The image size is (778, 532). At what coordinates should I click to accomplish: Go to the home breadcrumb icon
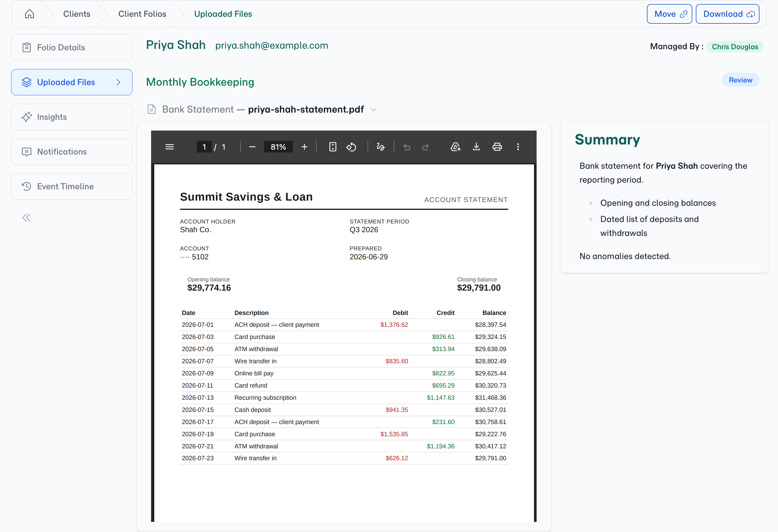pos(30,14)
